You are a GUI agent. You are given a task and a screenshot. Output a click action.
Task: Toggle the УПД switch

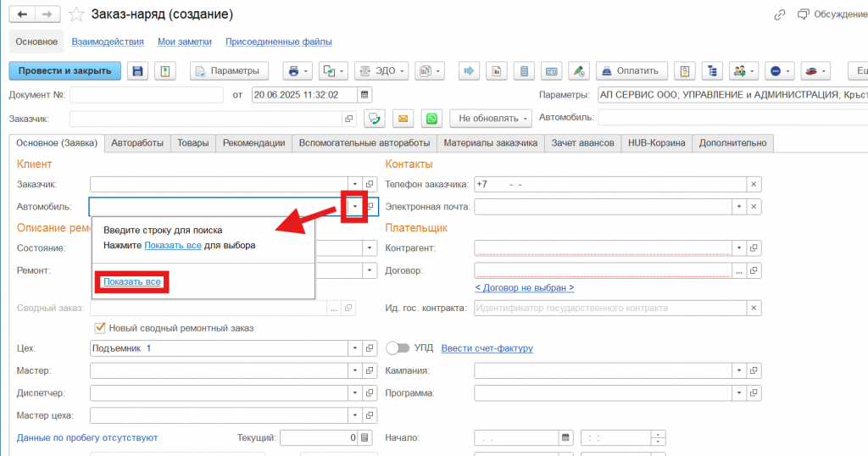[x=398, y=348]
